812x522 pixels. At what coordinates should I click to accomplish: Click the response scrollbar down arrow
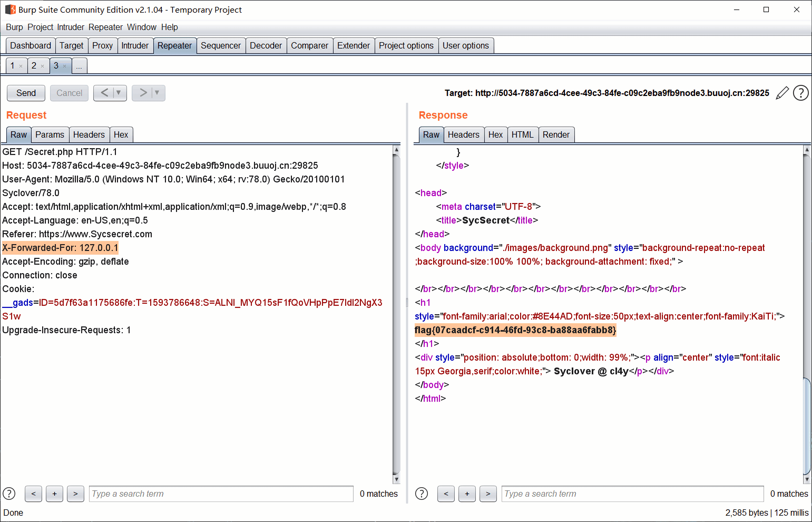[x=806, y=479]
